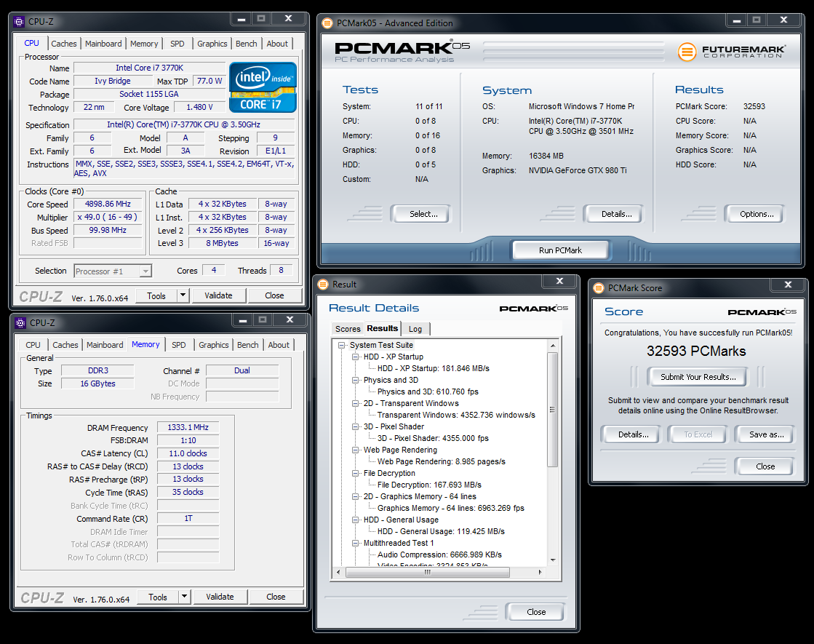Click the horizontal scrollbar thumb in Result tree
Viewport: 814px width, 644px height.
click(x=427, y=573)
